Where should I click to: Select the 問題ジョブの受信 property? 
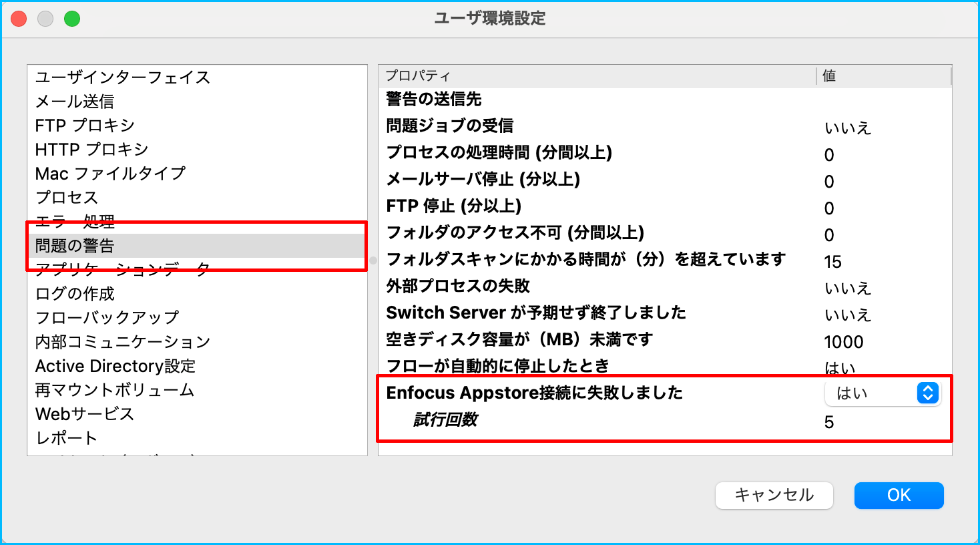click(450, 126)
